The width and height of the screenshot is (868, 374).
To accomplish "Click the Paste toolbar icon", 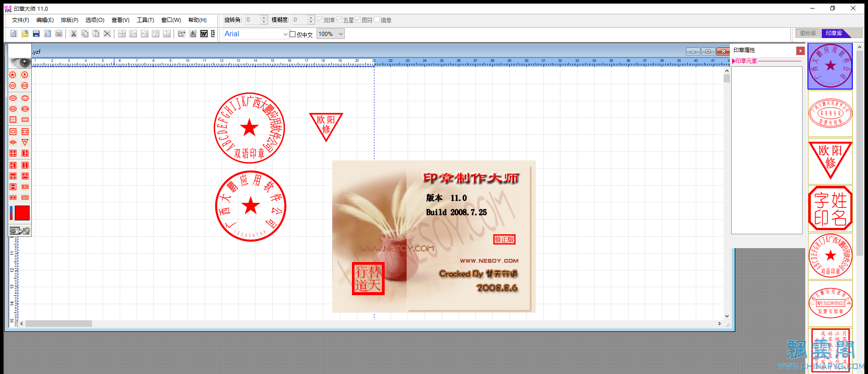I will click(x=96, y=34).
